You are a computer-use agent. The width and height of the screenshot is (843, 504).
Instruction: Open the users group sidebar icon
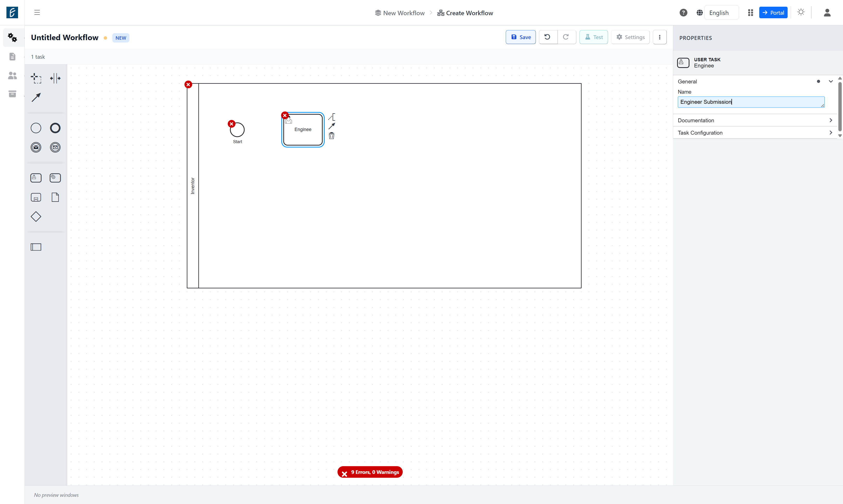pos(13,75)
